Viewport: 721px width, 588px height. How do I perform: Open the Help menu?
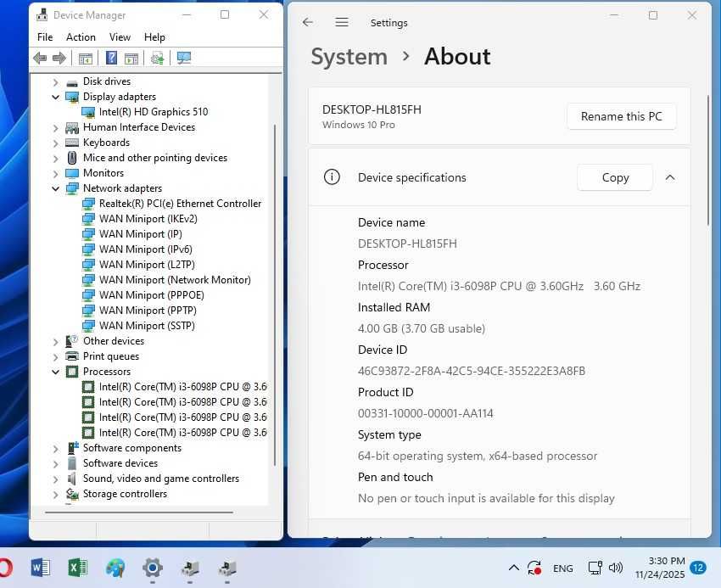154,37
